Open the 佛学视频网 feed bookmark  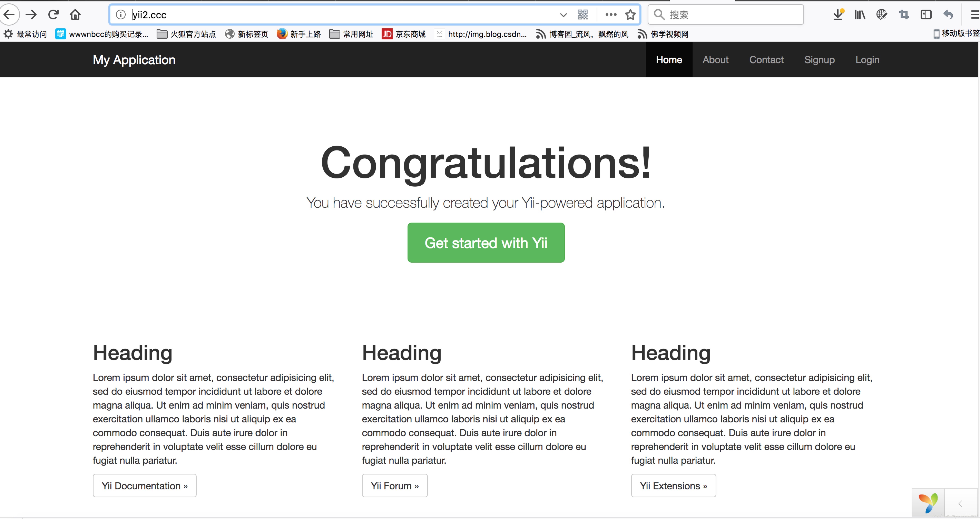(663, 34)
